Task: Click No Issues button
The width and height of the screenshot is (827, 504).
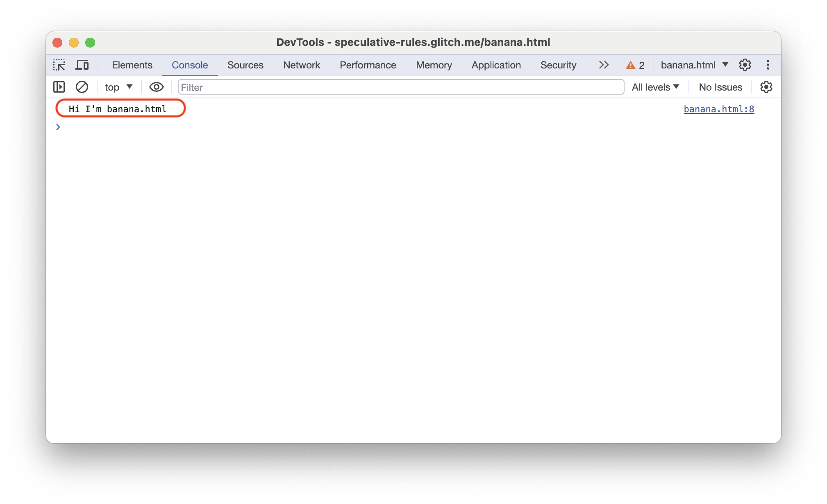Action: 720,87
